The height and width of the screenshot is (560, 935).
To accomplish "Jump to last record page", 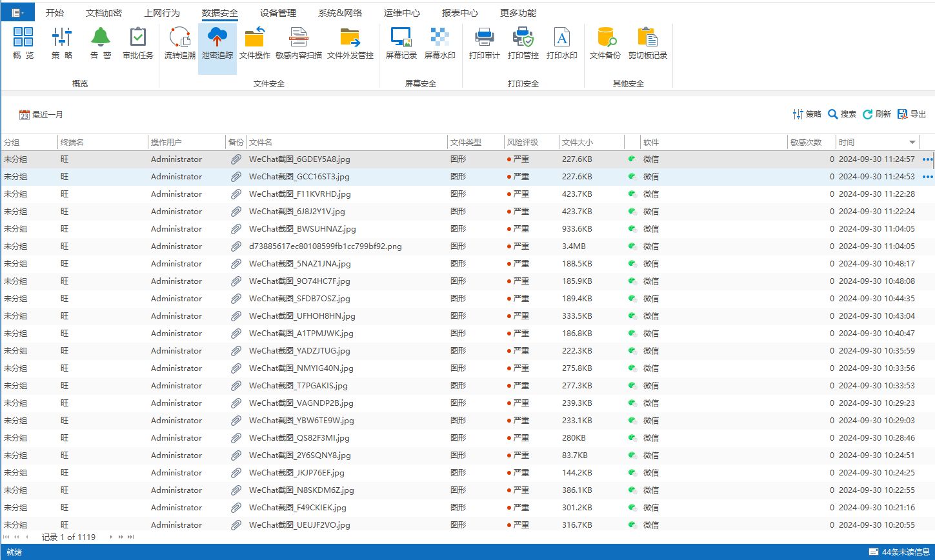I will (x=131, y=537).
